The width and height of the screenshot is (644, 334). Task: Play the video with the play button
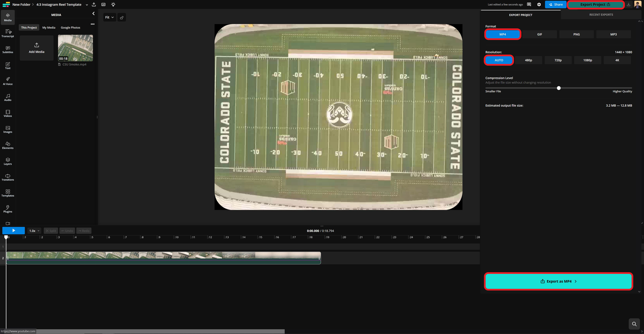[14, 231]
